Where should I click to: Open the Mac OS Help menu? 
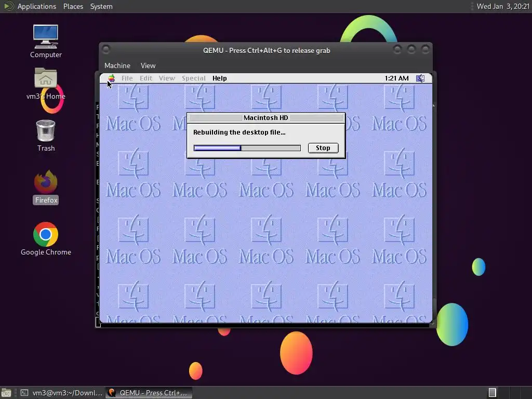[220, 78]
